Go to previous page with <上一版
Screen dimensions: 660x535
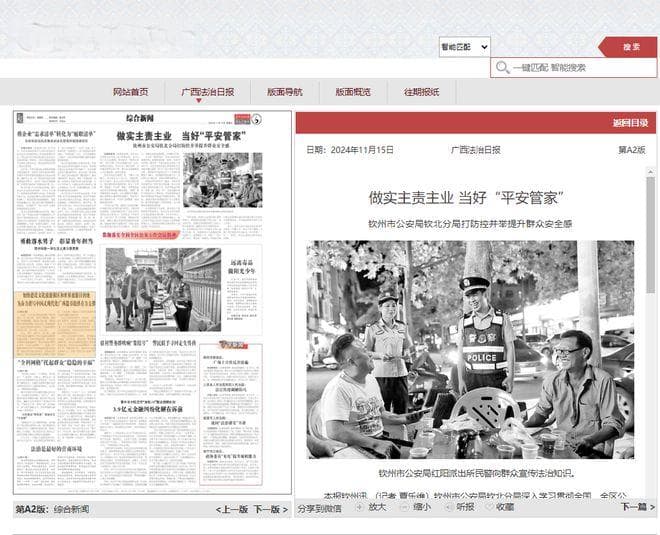click(x=232, y=509)
